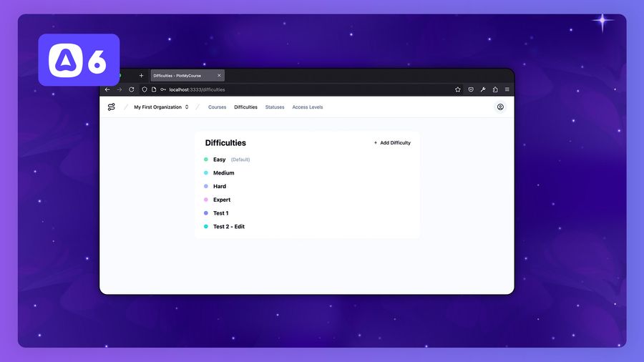Go to the Courses tab
Screen dimensions: 644x362
coord(217,107)
